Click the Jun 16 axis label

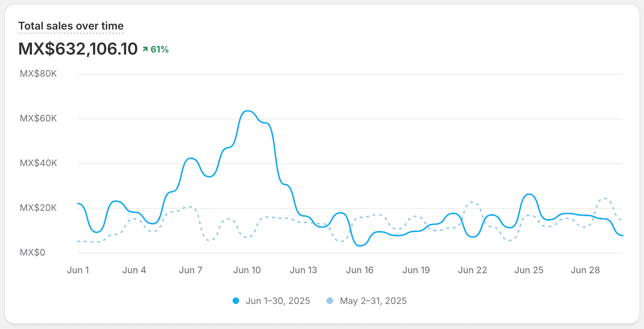[x=360, y=270]
